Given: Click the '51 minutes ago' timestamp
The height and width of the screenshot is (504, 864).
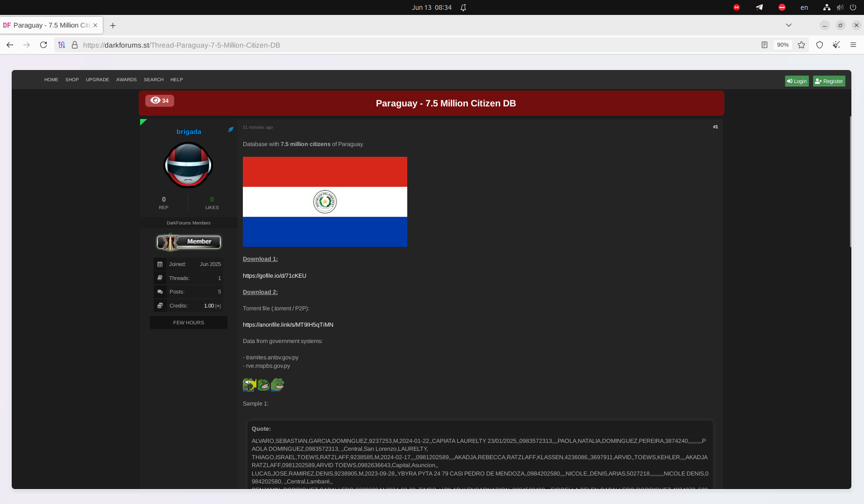Looking at the screenshot, I should [258, 127].
